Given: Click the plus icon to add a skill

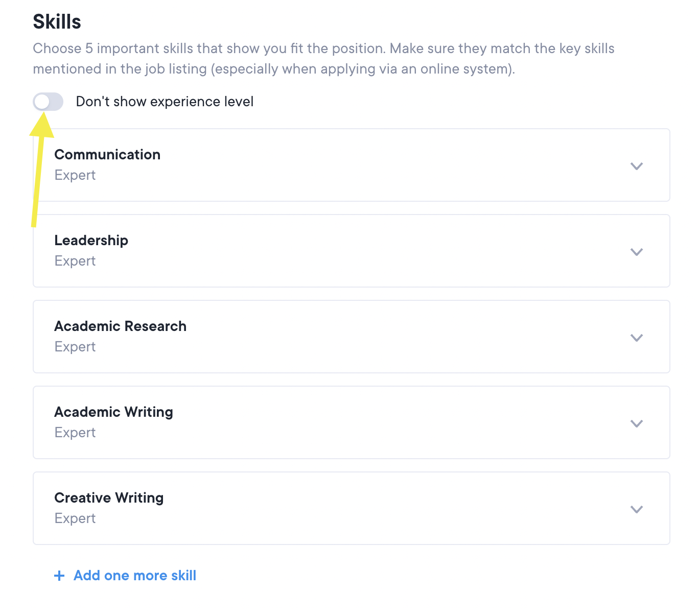Looking at the screenshot, I should click(59, 576).
